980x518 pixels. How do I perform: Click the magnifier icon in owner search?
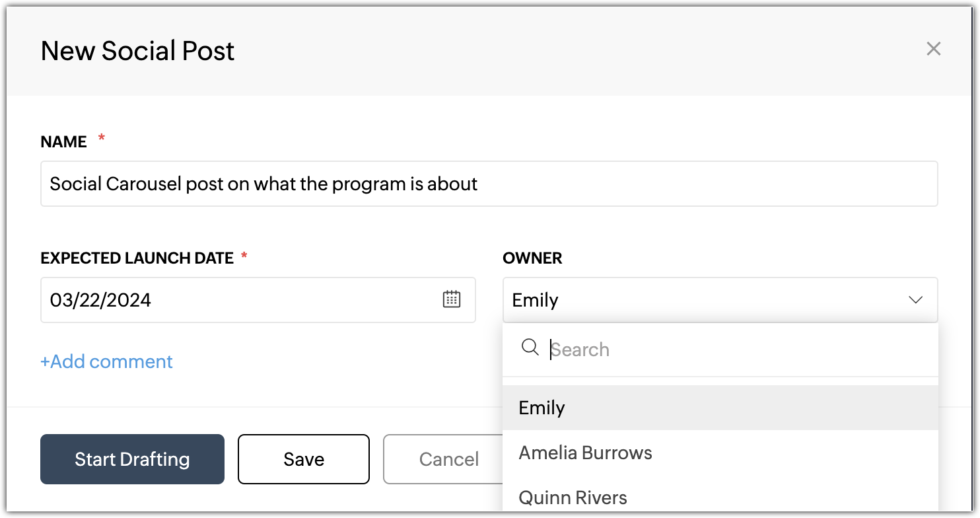(530, 348)
